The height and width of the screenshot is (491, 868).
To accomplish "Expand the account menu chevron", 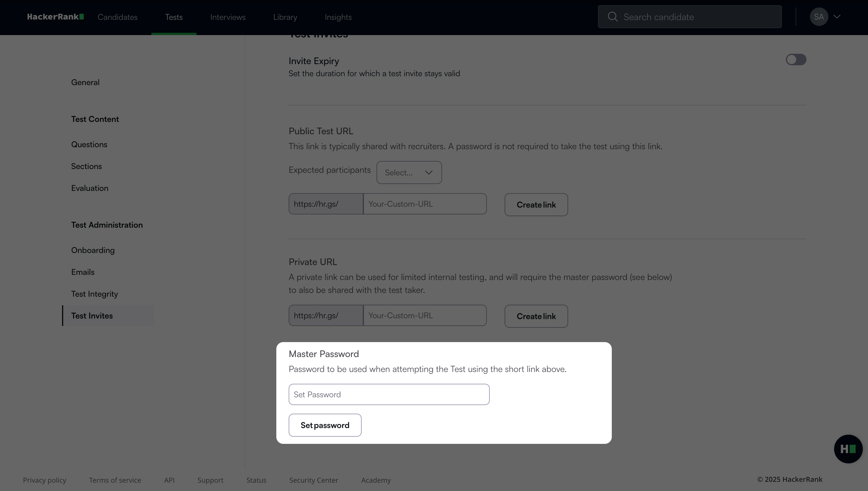I will (x=837, y=17).
